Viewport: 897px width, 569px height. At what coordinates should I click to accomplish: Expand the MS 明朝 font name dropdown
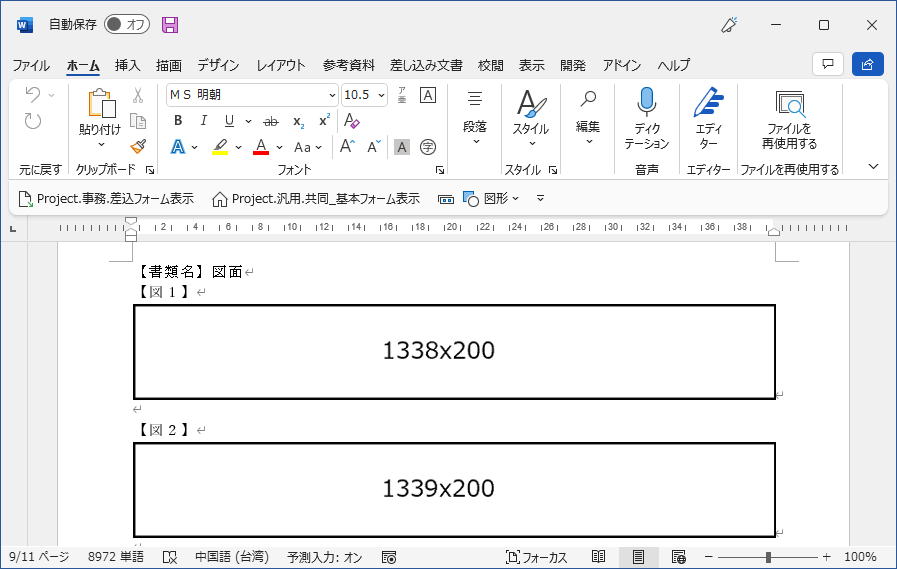point(332,95)
